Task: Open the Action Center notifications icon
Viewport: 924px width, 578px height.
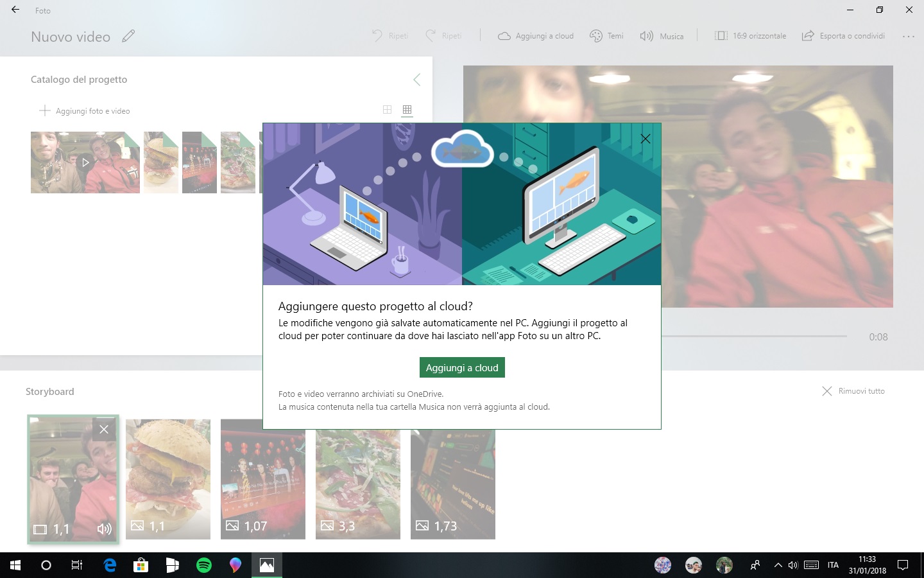Action: click(x=903, y=565)
